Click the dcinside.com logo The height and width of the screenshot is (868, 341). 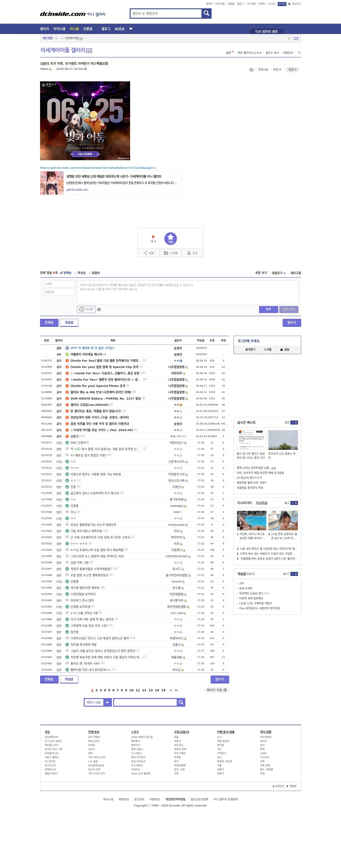click(63, 14)
